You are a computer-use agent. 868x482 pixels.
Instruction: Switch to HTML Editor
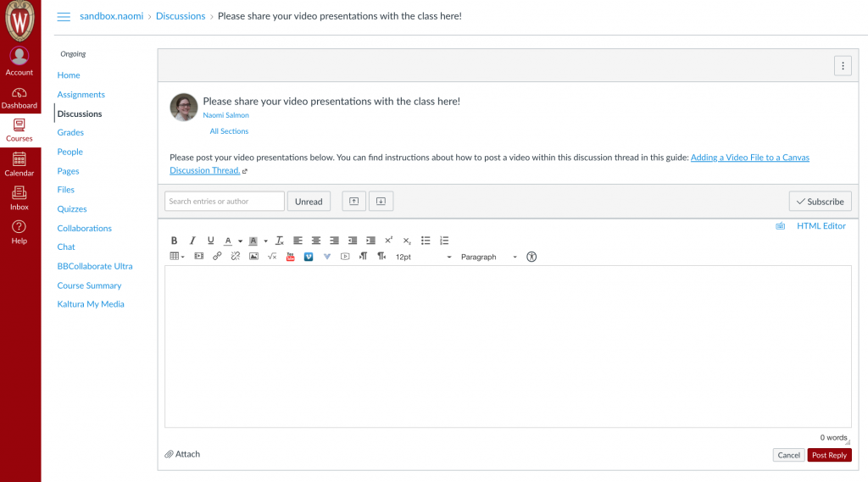pyautogui.click(x=821, y=226)
